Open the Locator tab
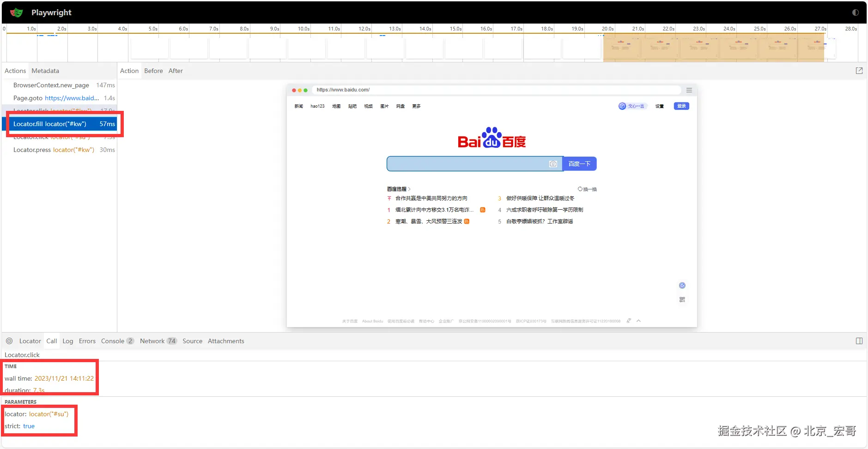Screen dimensions: 868x449 pyautogui.click(x=30, y=341)
